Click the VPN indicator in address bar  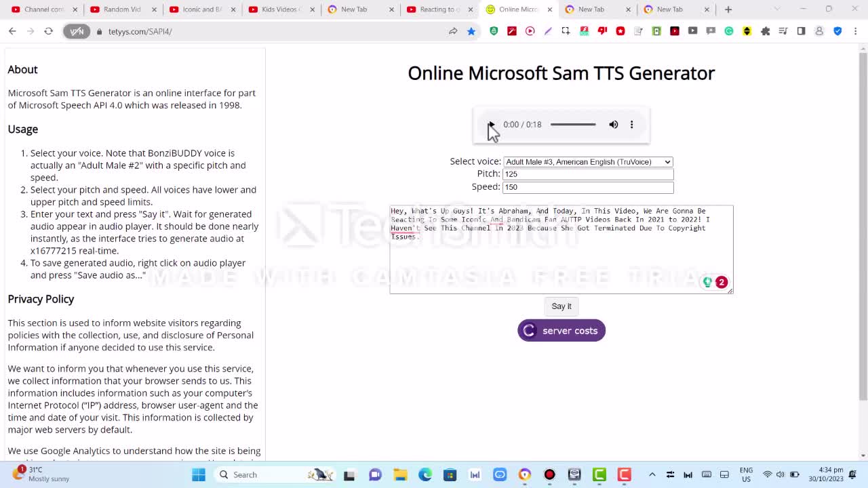coord(77,31)
